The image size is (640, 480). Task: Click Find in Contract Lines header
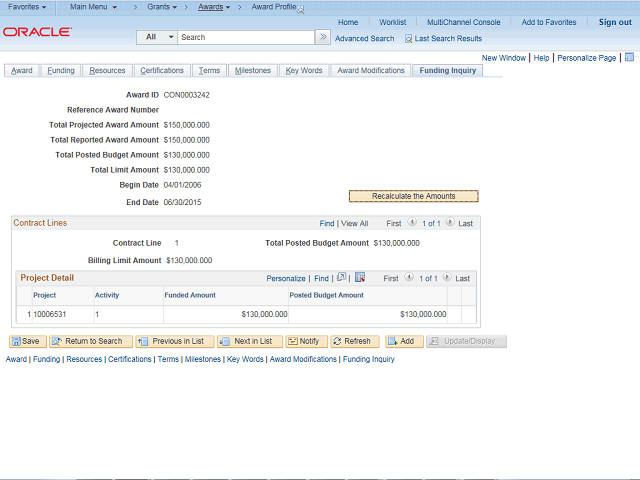tap(327, 224)
